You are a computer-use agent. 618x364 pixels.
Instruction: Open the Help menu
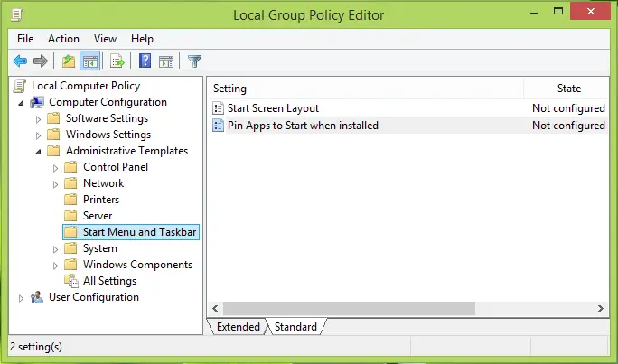click(x=142, y=39)
